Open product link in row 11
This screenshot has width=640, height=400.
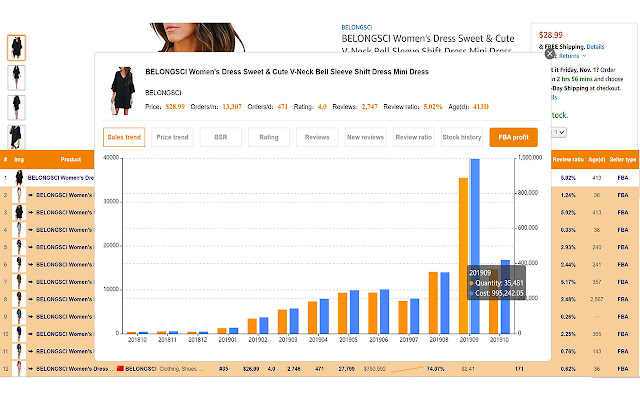(64, 351)
